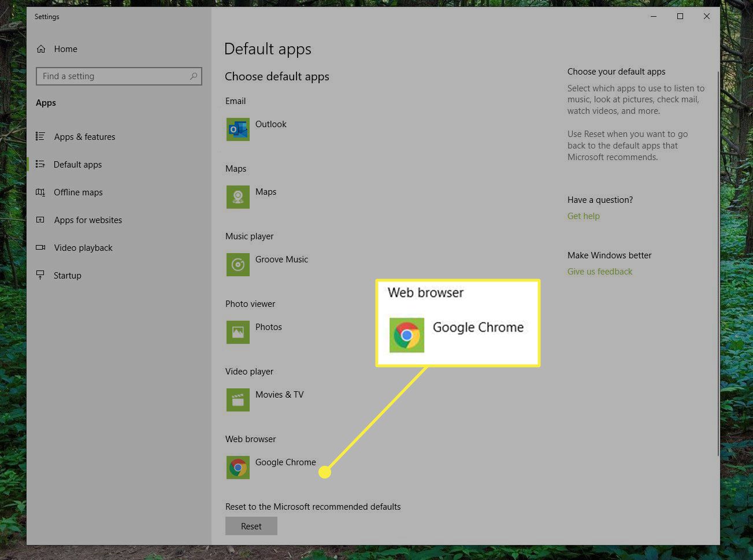Click the Home icon in sidebar
Image resolution: width=753 pixels, height=560 pixels.
tap(41, 49)
